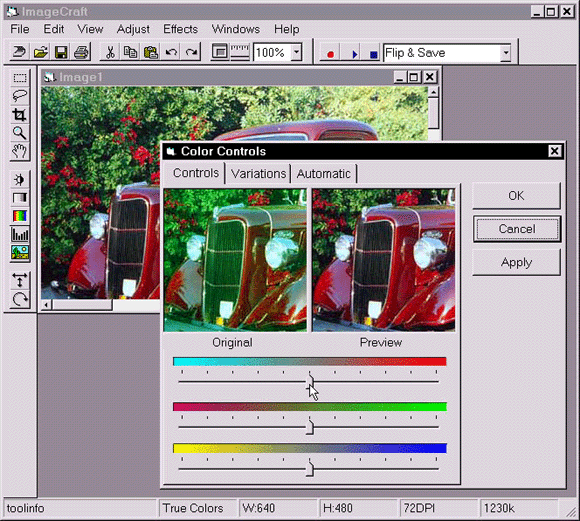The width and height of the screenshot is (580, 521).
Task: Click the Cancel button
Action: 517,229
